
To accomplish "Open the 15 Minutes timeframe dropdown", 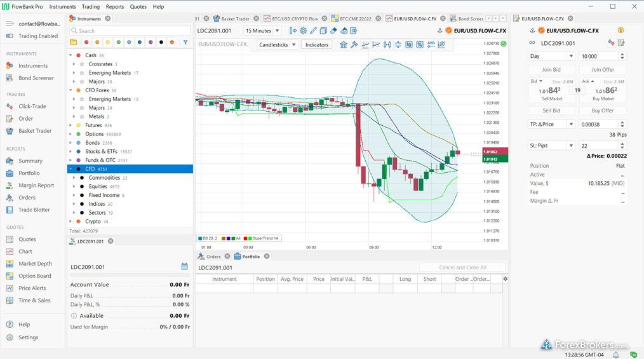I will coord(262,30).
